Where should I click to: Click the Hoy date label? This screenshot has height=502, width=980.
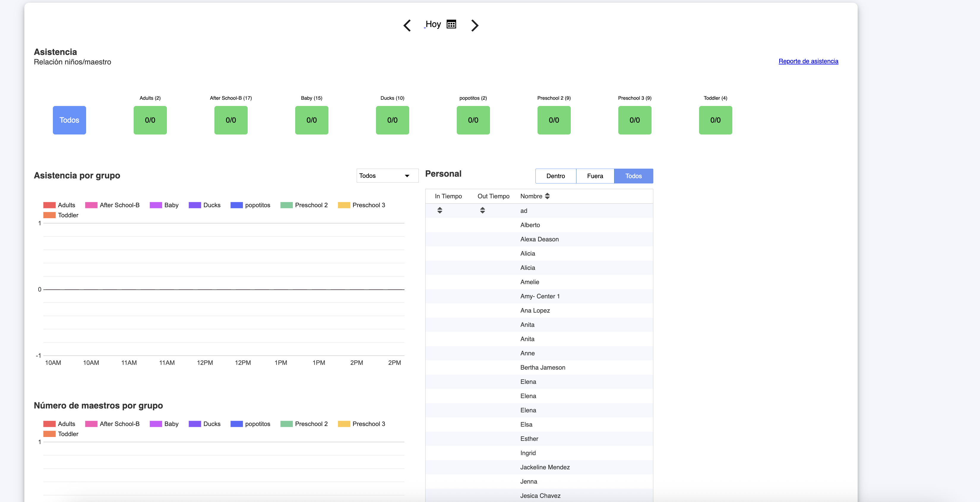(x=433, y=24)
